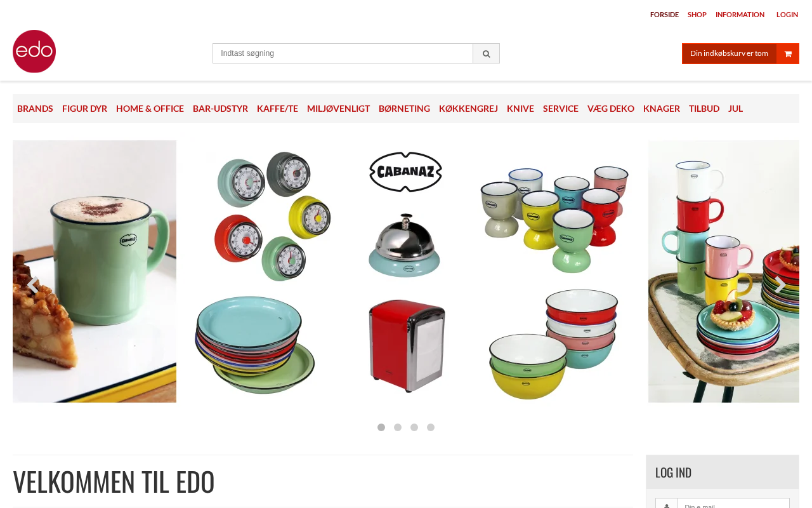Expand the INFORMATION top menu
812x508 pixels.
click(740, 15)
